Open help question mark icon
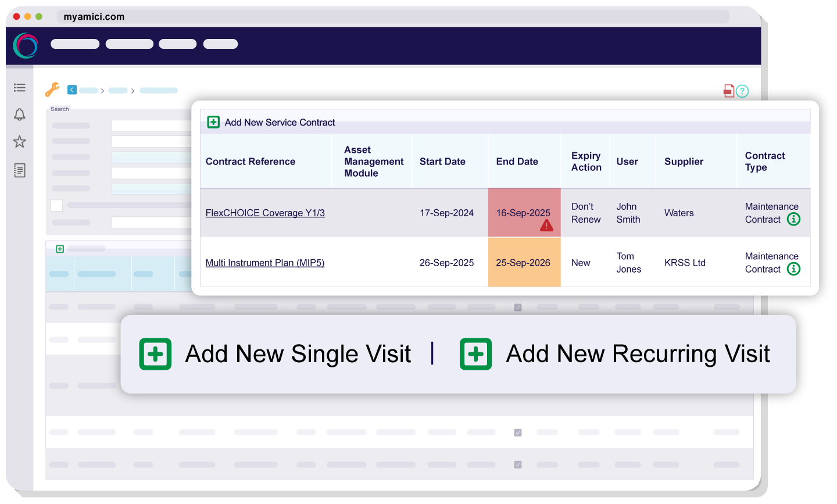837x504 pixels. coord(742,91)
